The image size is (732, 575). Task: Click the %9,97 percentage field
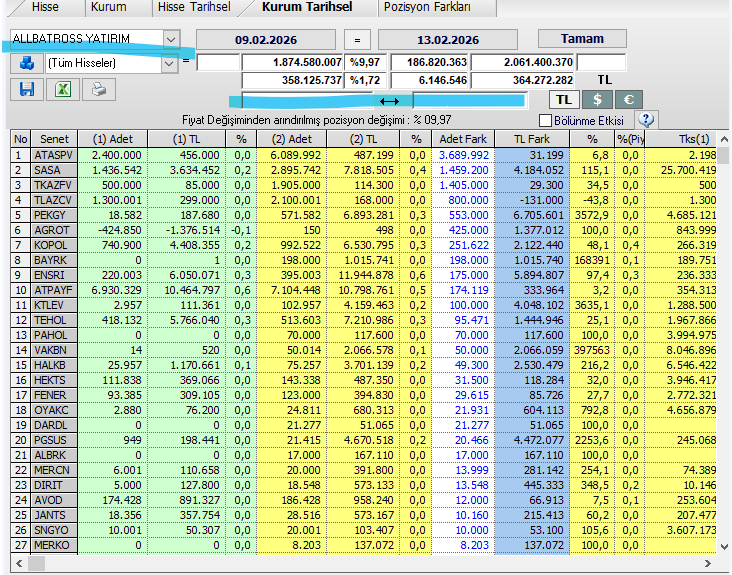pos(366,62)
